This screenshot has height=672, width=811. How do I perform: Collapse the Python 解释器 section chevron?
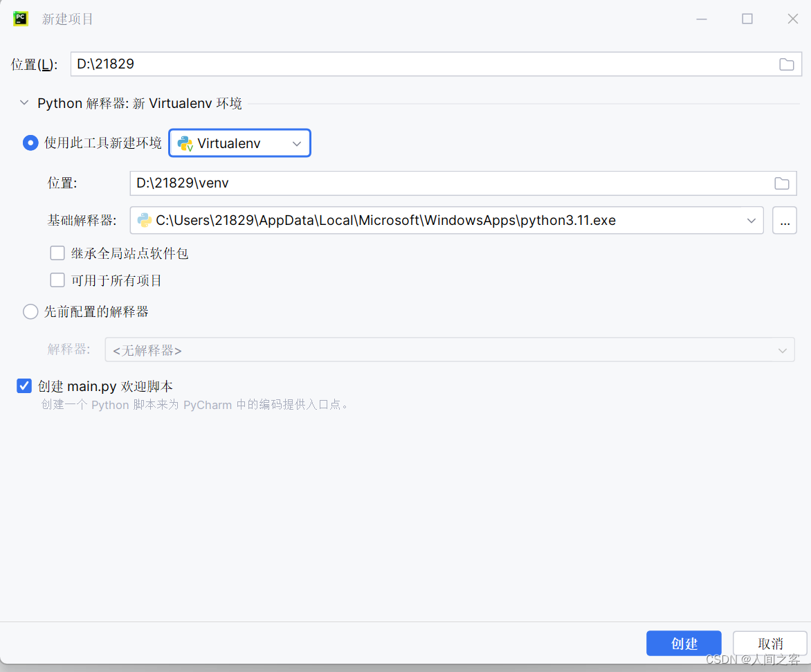(x=24, y=103)
